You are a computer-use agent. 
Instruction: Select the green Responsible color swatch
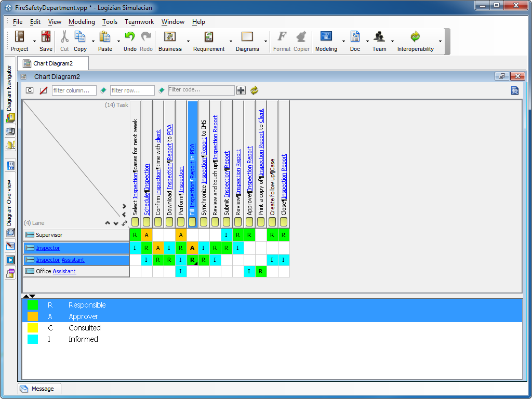point(33,305)
